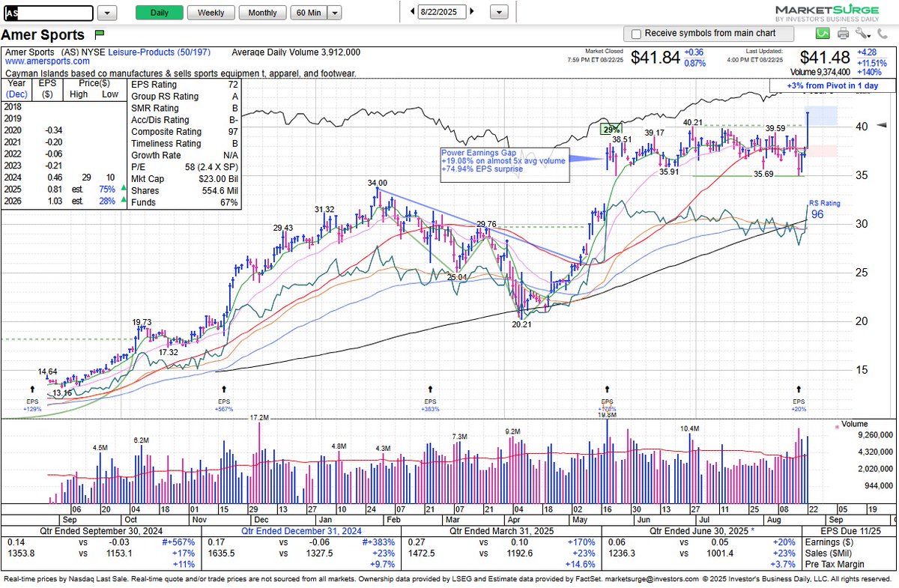Click the green flag beside Amer Sports
Viewport: 899px width, 588px height.
[x=98, y=34]
